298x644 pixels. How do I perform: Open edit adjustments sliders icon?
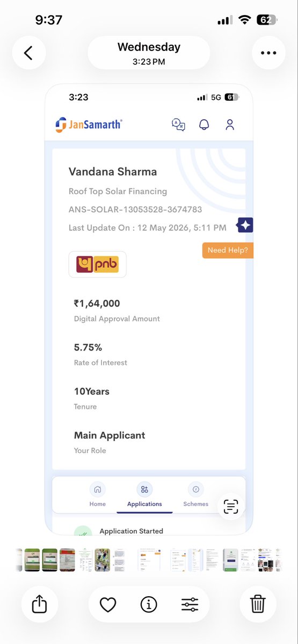(190, 605)
